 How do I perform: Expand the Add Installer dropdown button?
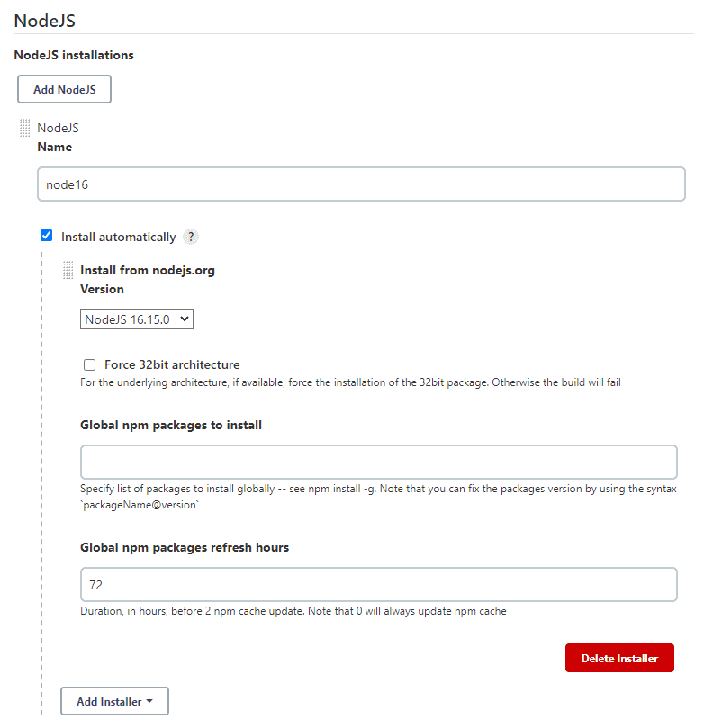point(114,701)
